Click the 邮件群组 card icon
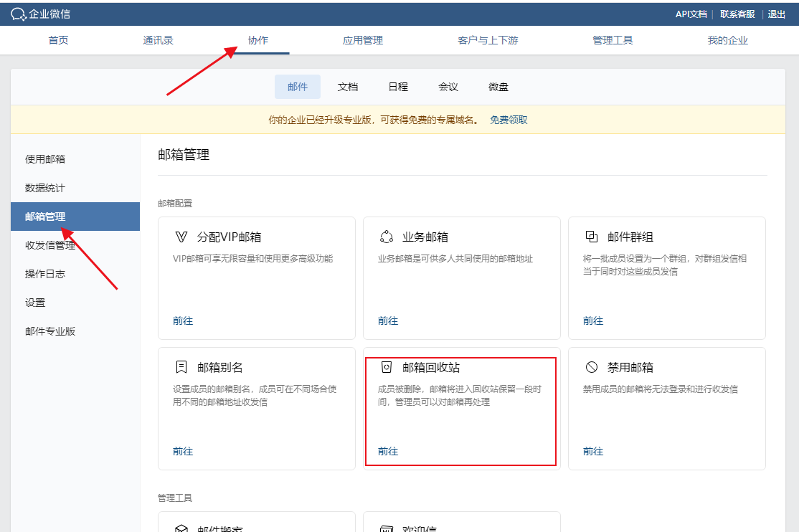This screenshot has width=799, height=532. point(592,237)
